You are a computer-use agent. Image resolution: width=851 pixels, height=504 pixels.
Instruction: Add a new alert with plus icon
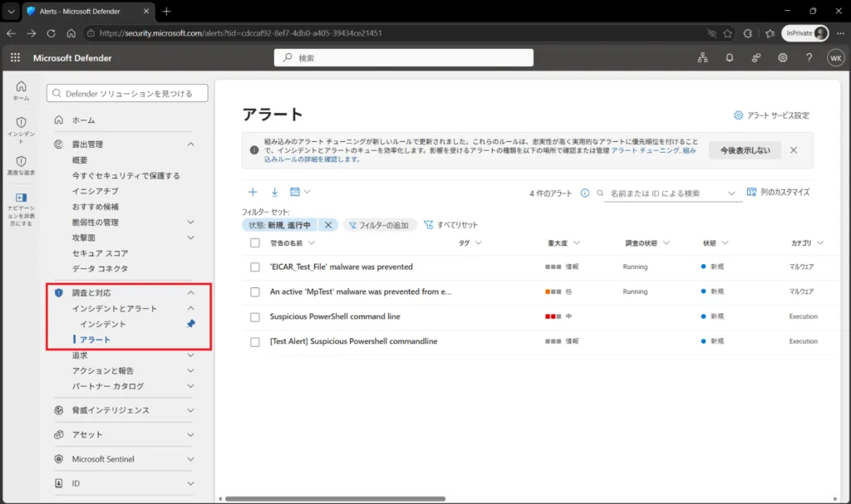click(x=253, y=192)
